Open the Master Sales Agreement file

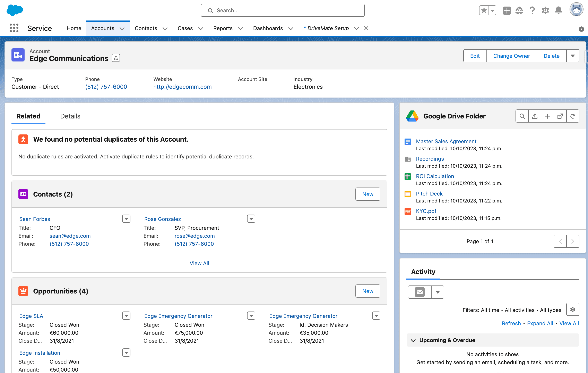446,141
